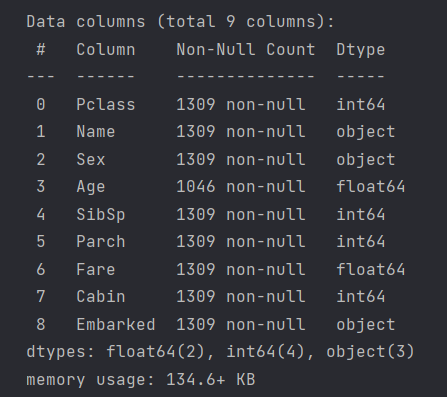Click index number 6 of the Fare row
Viewport: 447px width, 397px height.
pyautogui.click(x=41, y=269)
